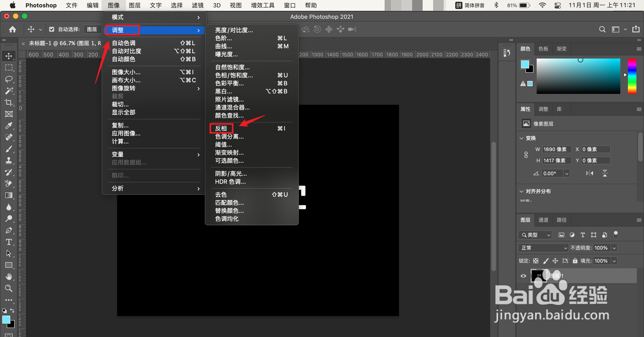Open the 正常 blend mode dropdown
The height and width of the screenshot is (337, 644).
point(543,248)
